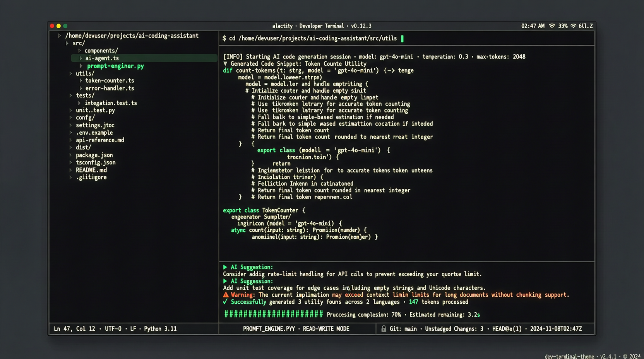Click the arrow icon beside token-counter.ts
The width and height of the screenshot is (644, 359).
[80, 81]
